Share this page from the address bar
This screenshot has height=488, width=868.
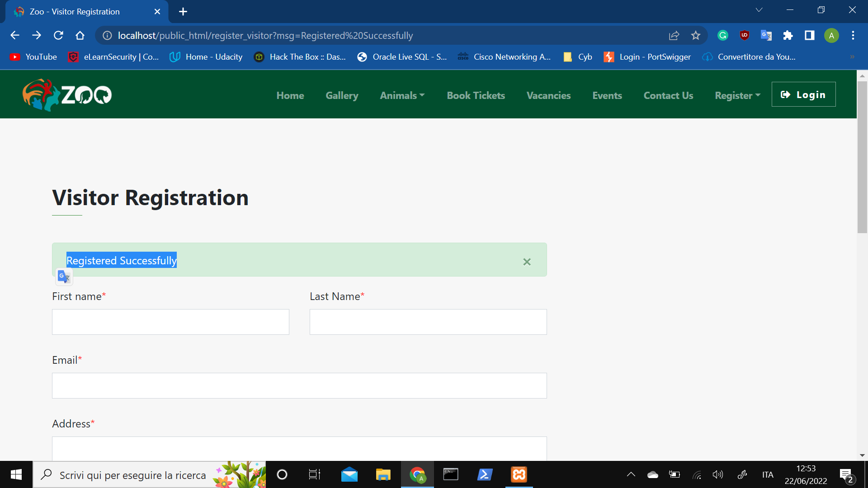click(x=674, y=35)
